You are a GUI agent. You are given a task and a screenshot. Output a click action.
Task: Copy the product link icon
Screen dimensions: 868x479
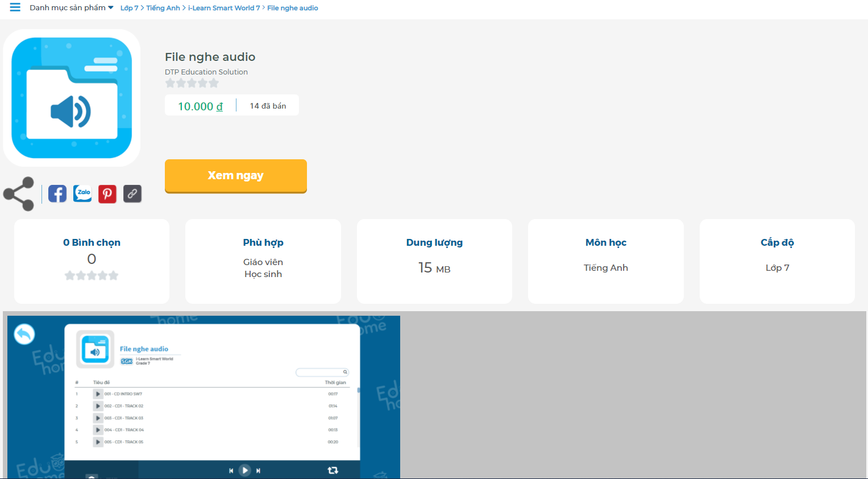pos(132,194)
